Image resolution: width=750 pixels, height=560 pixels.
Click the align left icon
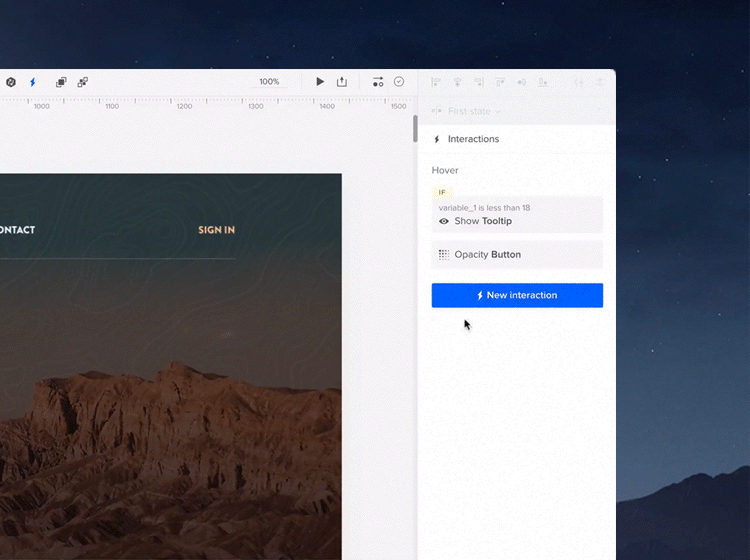[436, 82]
